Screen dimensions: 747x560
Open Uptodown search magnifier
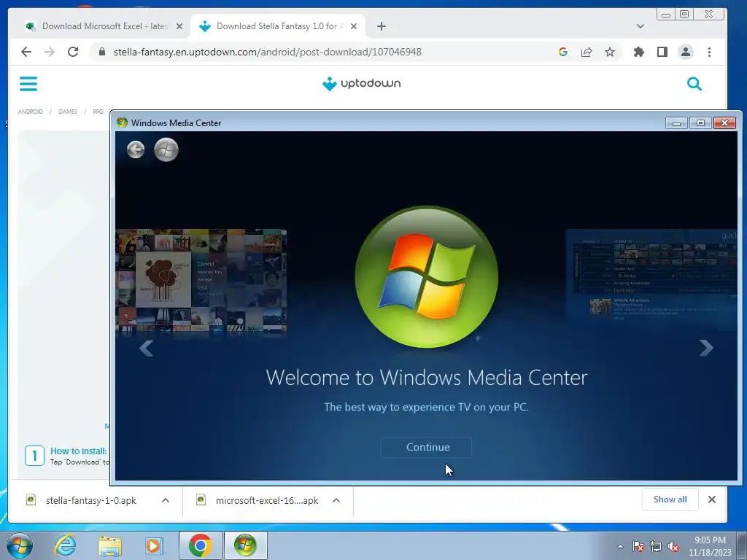click(x=694, y=84)
